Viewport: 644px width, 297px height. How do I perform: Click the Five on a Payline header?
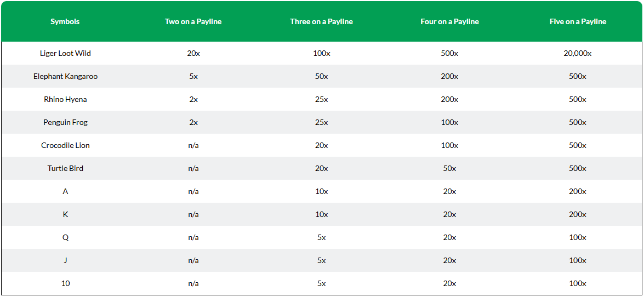click(x=578, y=22)
